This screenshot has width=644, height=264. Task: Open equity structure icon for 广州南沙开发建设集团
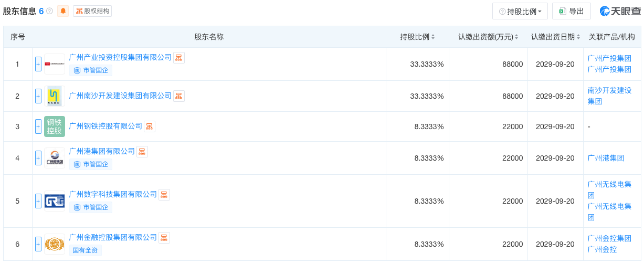pos(179,96)
